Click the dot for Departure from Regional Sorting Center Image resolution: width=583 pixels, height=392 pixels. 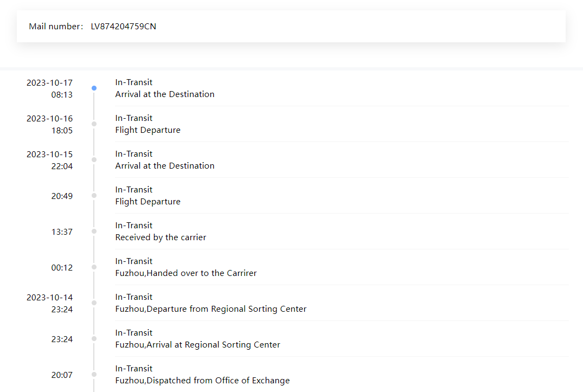click(x=94, y=303)
